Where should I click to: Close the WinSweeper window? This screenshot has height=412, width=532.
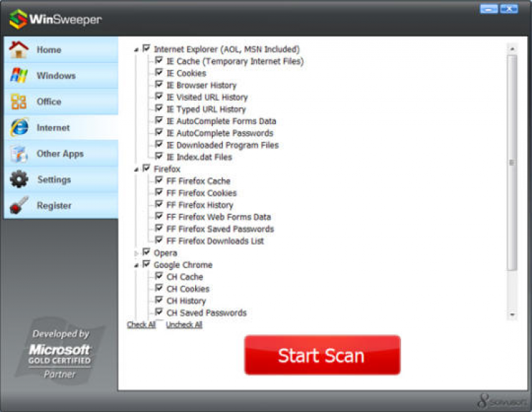(x=509, y=9)
